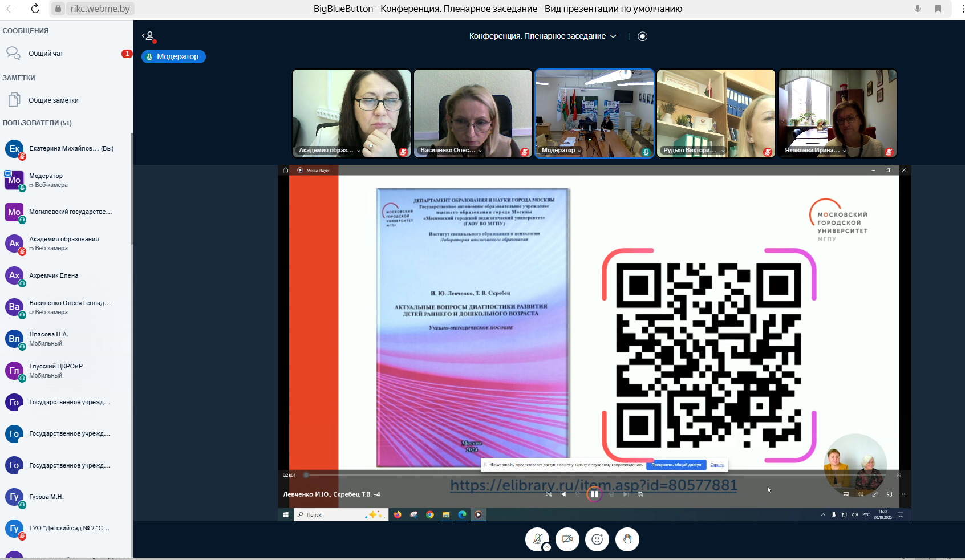Click the Модератор talking indicator button
The width and height of the screenshot is (965, 560).
[173, 57]
